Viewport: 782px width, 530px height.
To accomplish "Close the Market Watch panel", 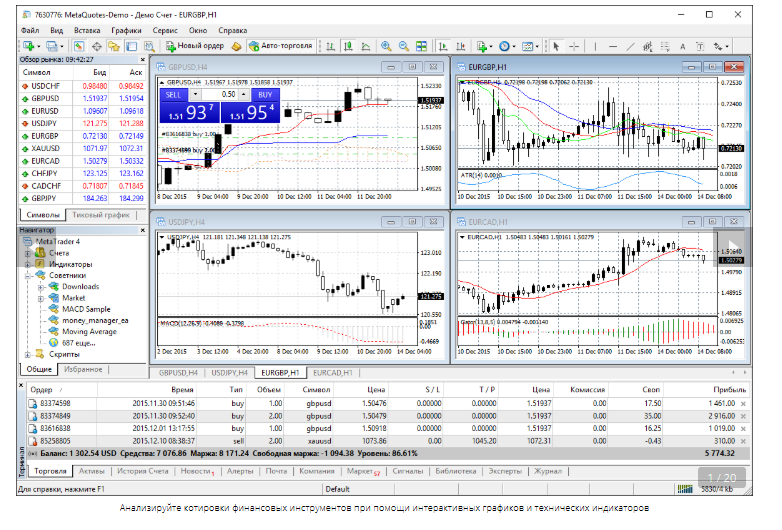I will click(141, 60).
